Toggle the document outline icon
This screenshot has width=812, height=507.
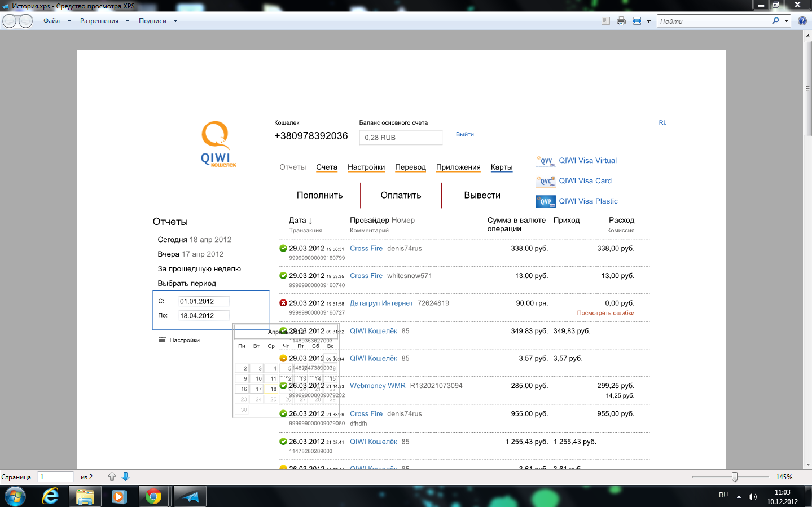click(x=605, y=21)
